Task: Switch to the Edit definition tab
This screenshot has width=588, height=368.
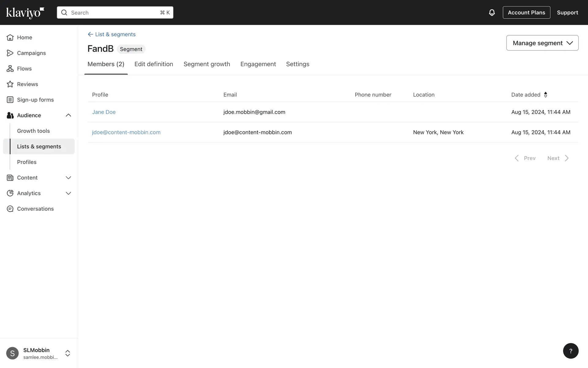Action: pos(154,64)
